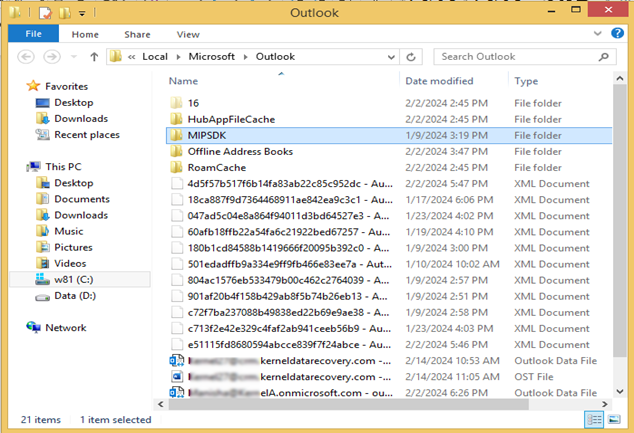Screen dimensions: 634x433
Task: Sort by the Name column header
Action: click(x=183, y=81)
